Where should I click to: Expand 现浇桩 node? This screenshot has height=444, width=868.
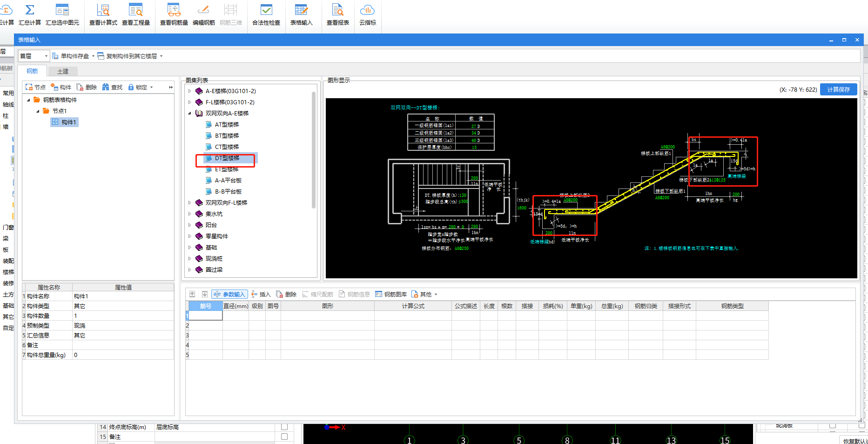pyautogui.click(x=189, y=258)
